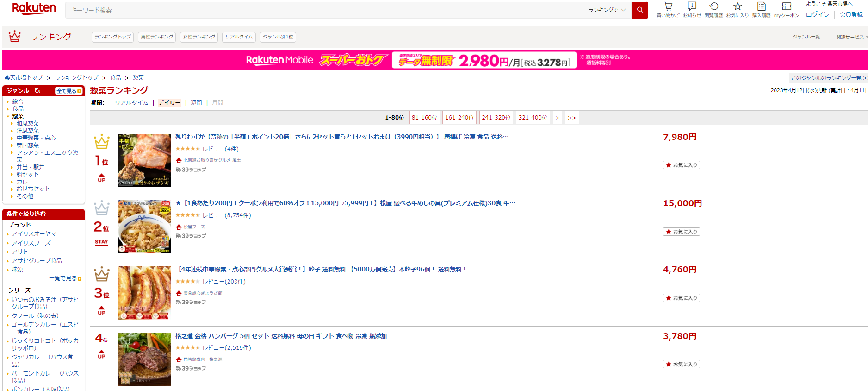Image resolution: width=868 pixels, height=391 pixels.
Task: Select the 男性ランキング tab
Action: click(157, 37)
